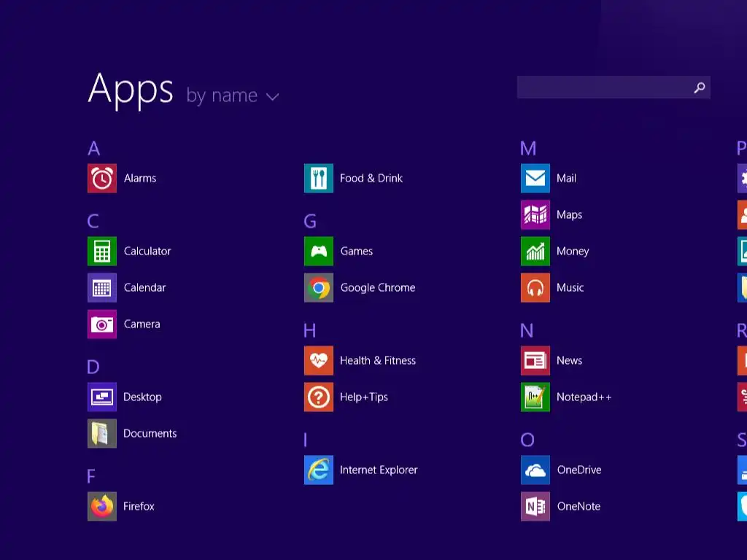This screenshot has width=747, height=560.
Task: Jump via the letter A header
Action: pos(94,149)
